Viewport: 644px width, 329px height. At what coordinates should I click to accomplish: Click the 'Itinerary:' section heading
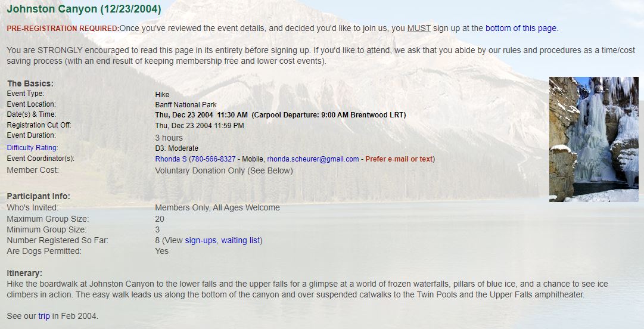pos(24,273)
